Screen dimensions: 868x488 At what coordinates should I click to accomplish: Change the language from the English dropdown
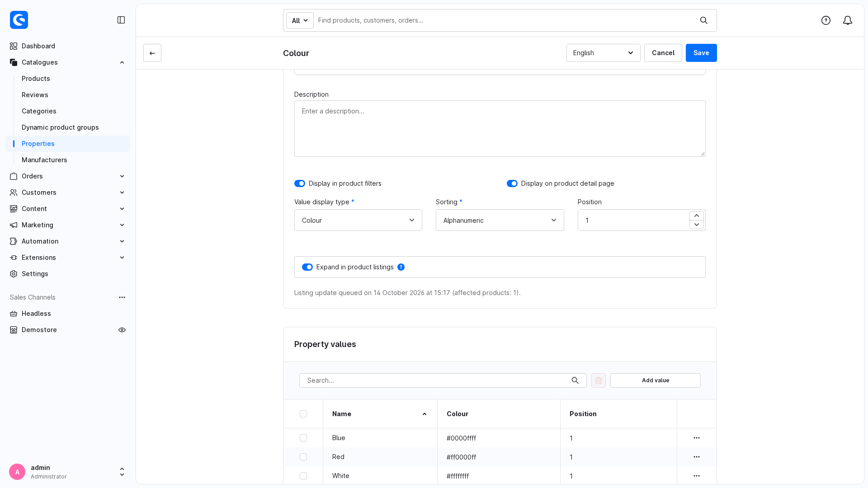coord(604,53)
